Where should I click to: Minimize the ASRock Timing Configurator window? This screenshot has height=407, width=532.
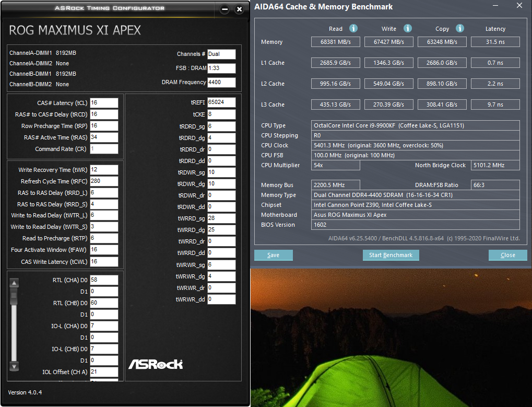tap(224, 9)
